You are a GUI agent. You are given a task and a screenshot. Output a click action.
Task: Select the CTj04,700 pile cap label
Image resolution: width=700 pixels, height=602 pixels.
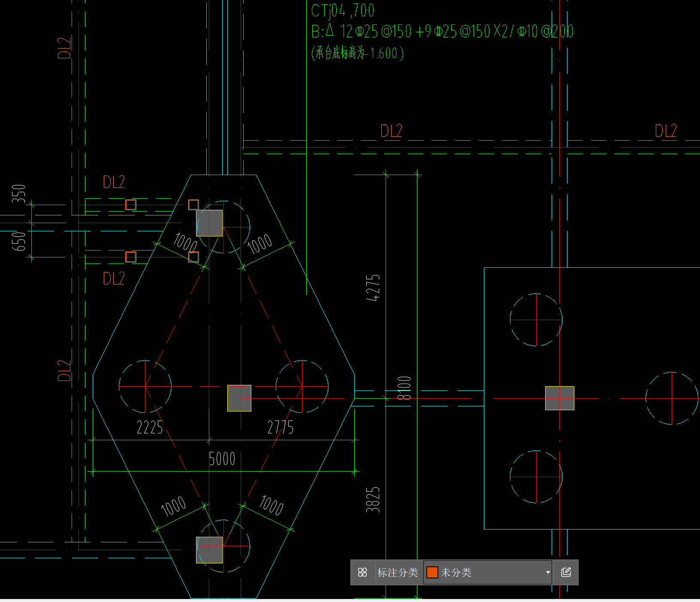(343, 11)
